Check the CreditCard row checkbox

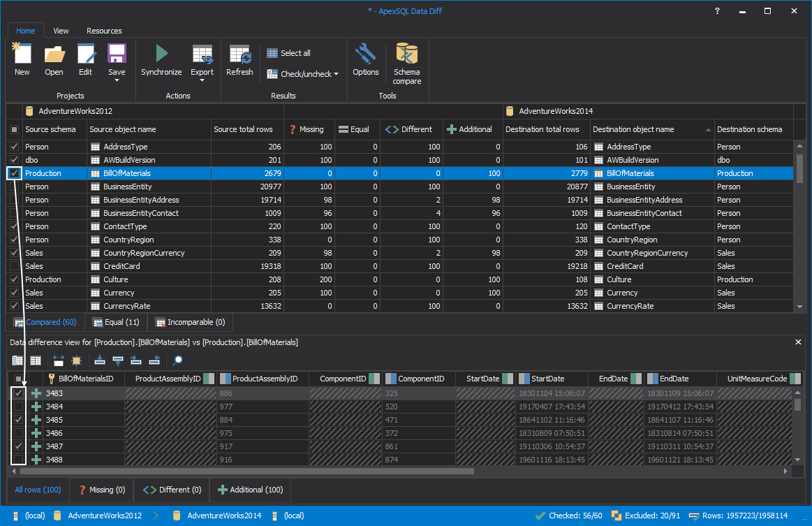coord(14,266)
